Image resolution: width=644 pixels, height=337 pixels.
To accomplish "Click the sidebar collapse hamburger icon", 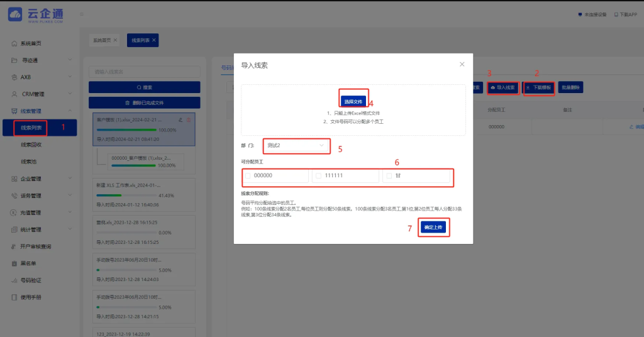I will 82,14.
